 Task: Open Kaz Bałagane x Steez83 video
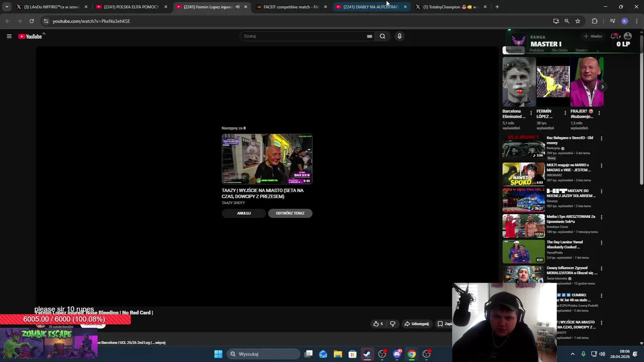[x=523, y=147]
